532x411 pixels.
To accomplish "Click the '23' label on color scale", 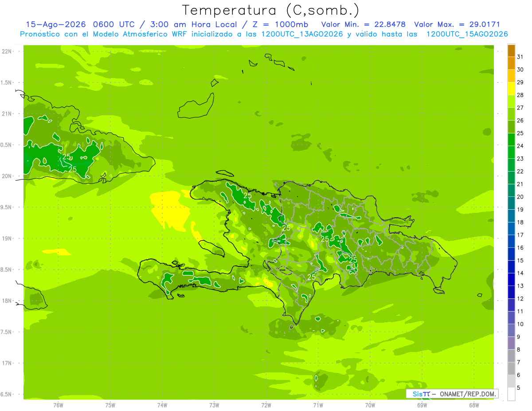I will (520, 159).
